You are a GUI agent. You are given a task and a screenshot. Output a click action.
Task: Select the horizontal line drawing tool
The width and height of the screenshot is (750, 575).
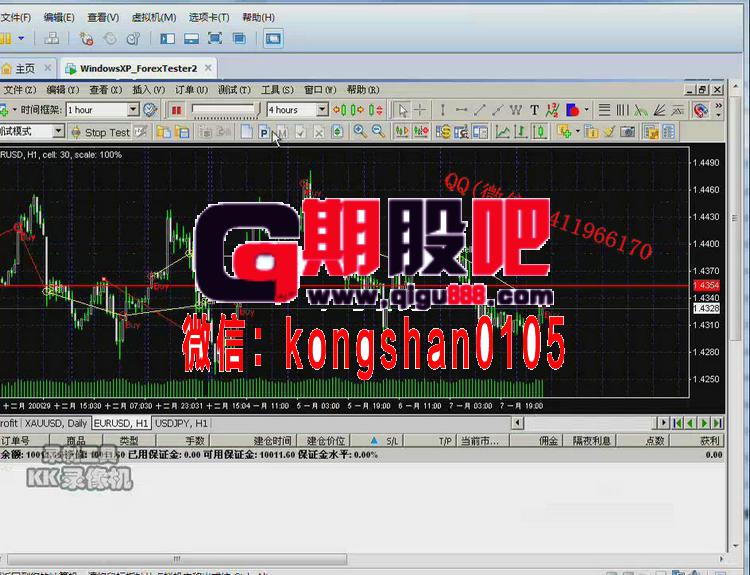tap(461, 111)
